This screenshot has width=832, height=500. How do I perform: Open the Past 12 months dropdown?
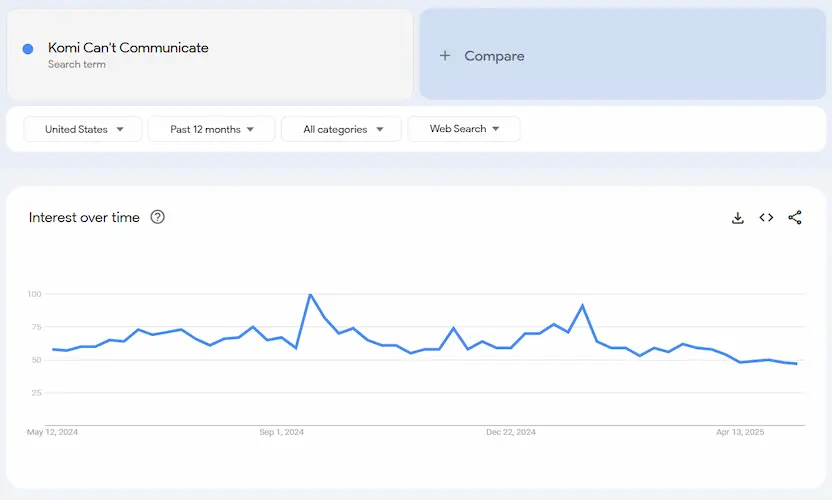point(211,129)
